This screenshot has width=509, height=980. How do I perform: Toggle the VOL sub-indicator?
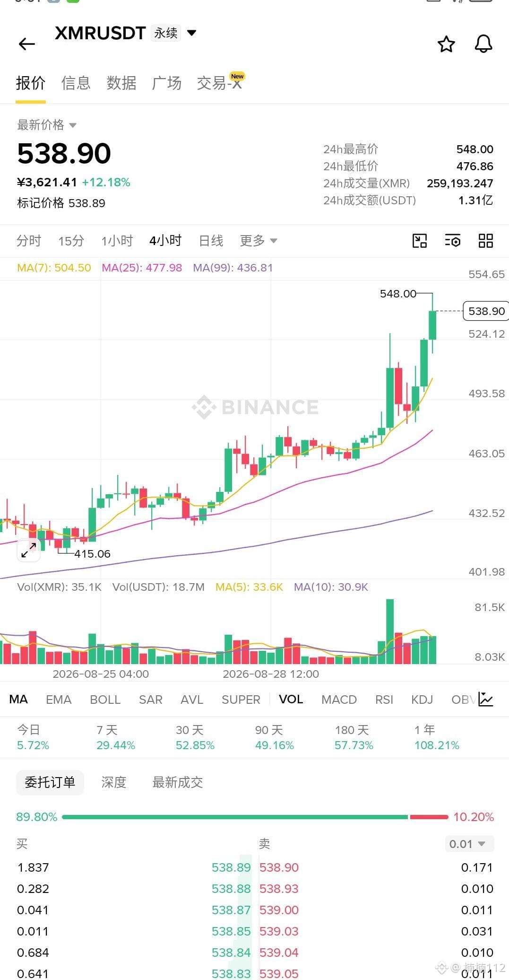point(291,699)
